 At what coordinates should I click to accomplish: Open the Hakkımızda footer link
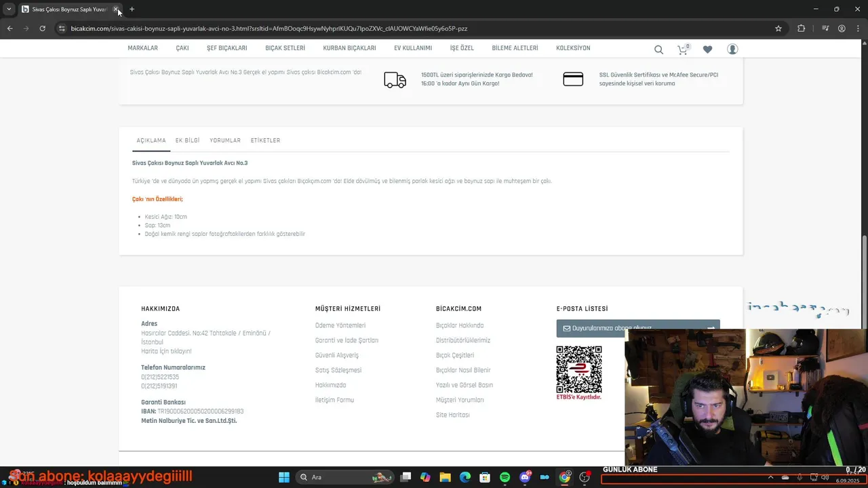click(x=330, y=385)
